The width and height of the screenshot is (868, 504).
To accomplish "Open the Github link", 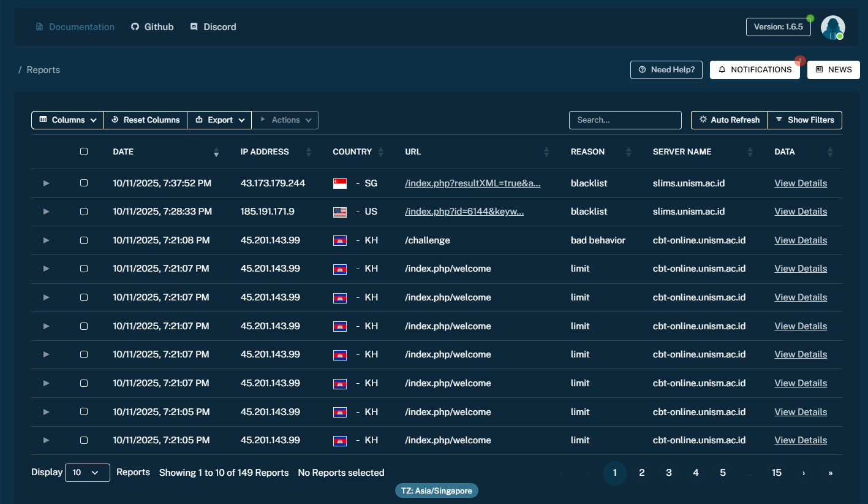I will tap(153, 27).
